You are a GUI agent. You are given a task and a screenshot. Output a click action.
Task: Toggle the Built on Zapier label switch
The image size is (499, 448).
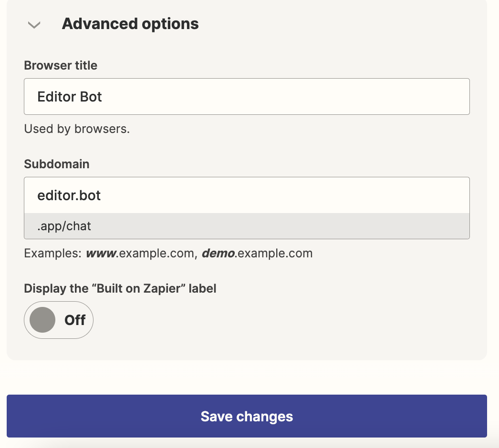[59, 320]
